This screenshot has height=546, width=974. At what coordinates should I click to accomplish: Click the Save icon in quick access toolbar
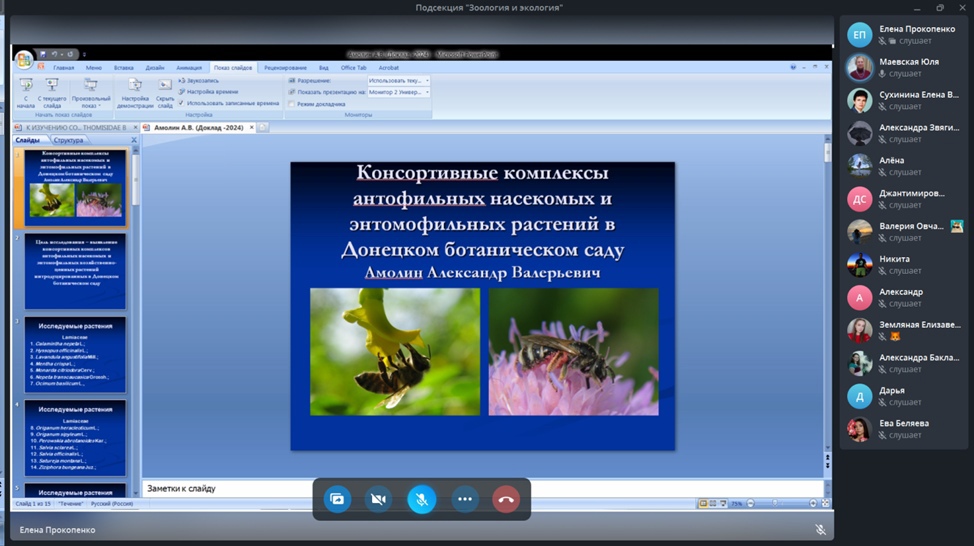point(43,54)
